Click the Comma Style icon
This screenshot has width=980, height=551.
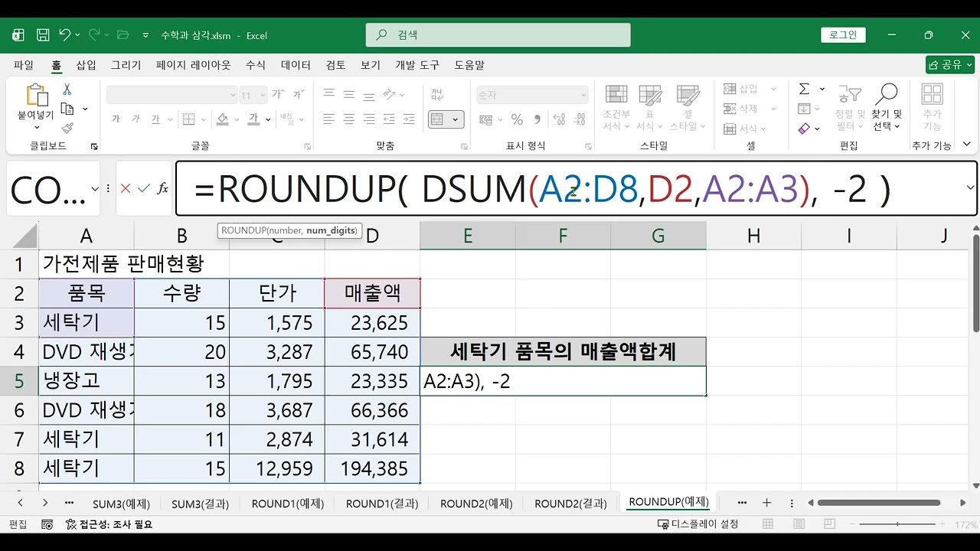click(x=537, y=120)
